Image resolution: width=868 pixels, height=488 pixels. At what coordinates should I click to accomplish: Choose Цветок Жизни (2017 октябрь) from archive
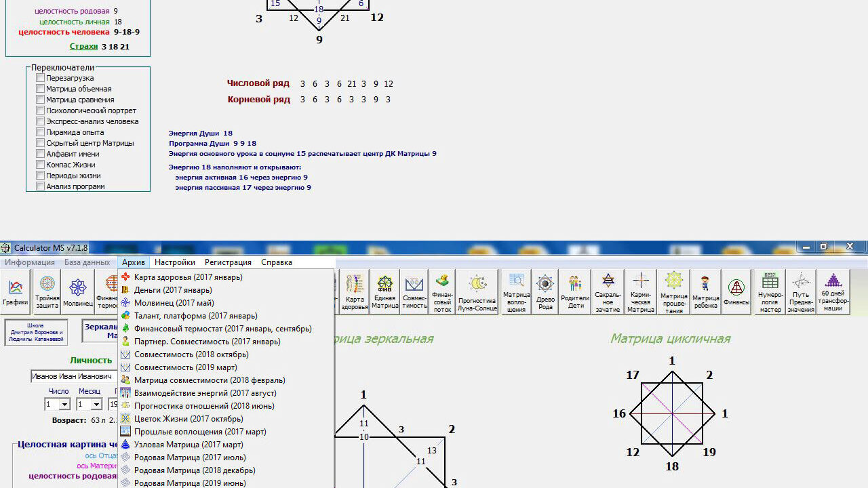[188, 419]
